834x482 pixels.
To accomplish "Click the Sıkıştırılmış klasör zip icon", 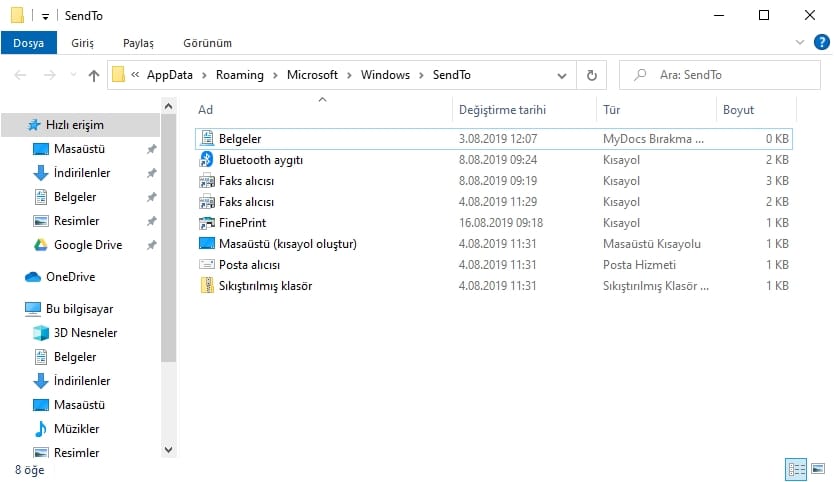I will [x=206, y=285].
